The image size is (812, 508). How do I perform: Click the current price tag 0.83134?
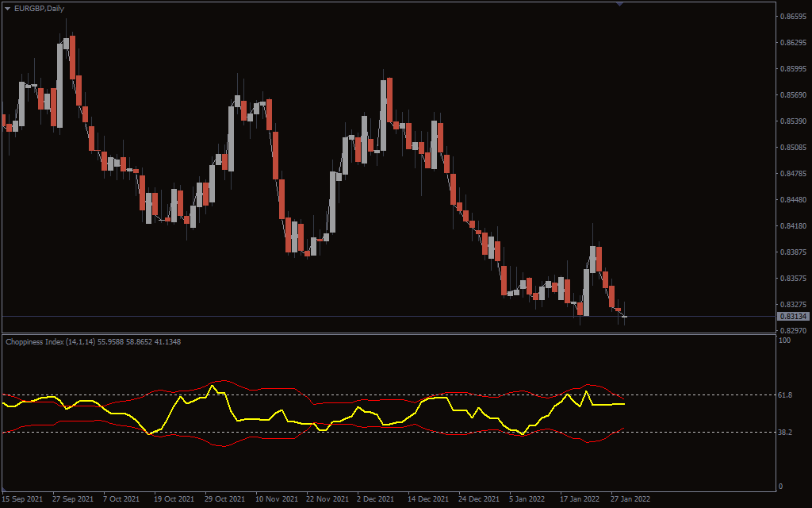[x=793, y=316]
